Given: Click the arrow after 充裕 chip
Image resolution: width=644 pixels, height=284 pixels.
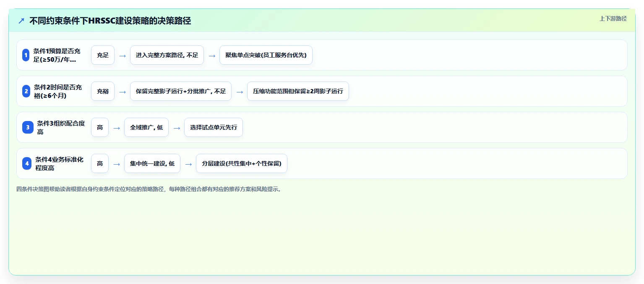Looking at the screenshot, I should [x=122, y=92].
